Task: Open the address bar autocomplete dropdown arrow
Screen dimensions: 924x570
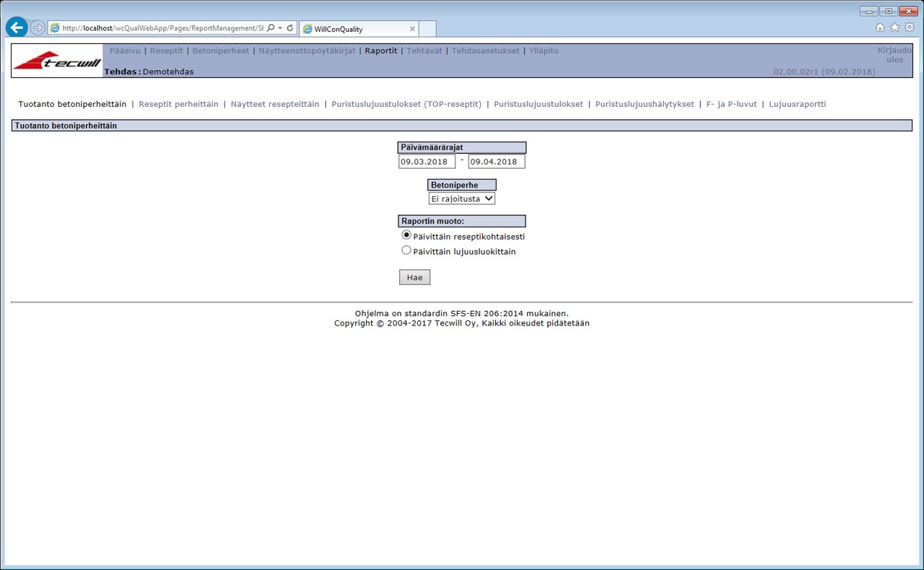Action: point(280,28)
